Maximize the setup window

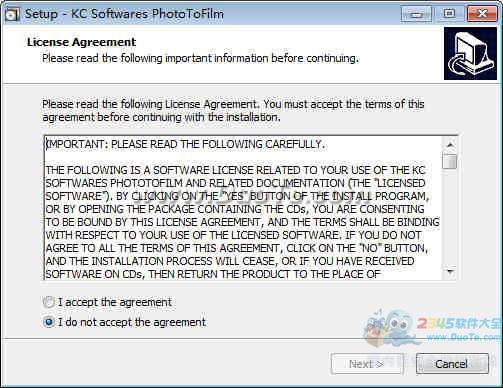(x=449, y=14)
